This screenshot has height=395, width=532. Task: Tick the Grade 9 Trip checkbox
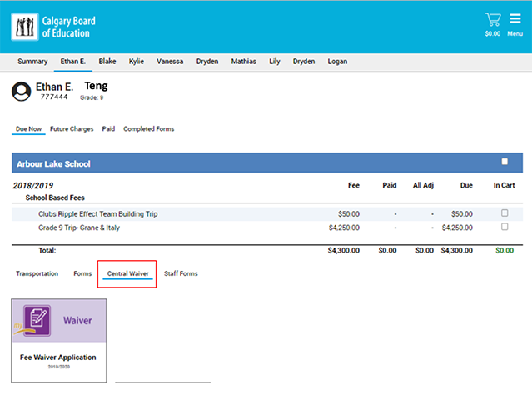point(504,227)
